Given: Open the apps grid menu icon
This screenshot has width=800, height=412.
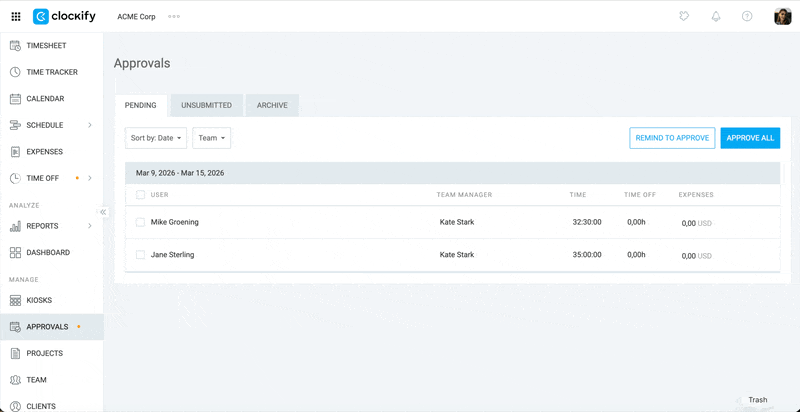Looking at the screenshot, I should click(16, 17).
